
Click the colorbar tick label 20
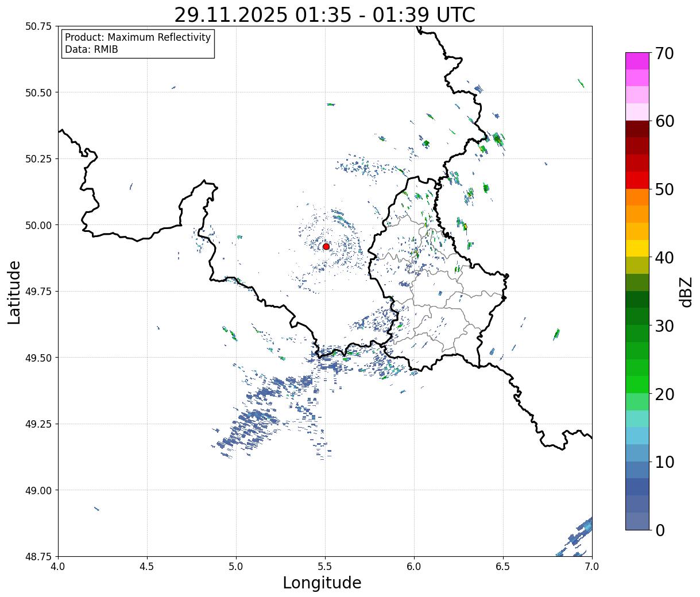pyautogui.click(x=664, y=394)
